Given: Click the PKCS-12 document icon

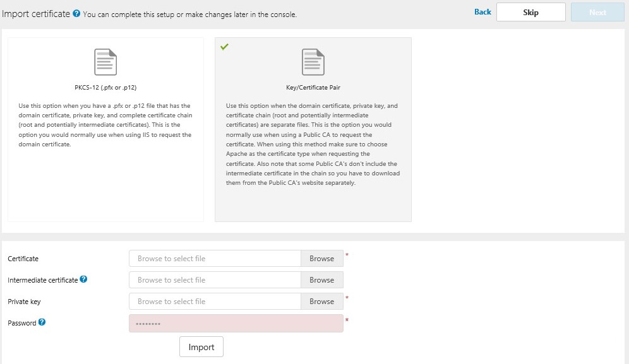Looking at the screenshot, I should click(x=105, y=61).
